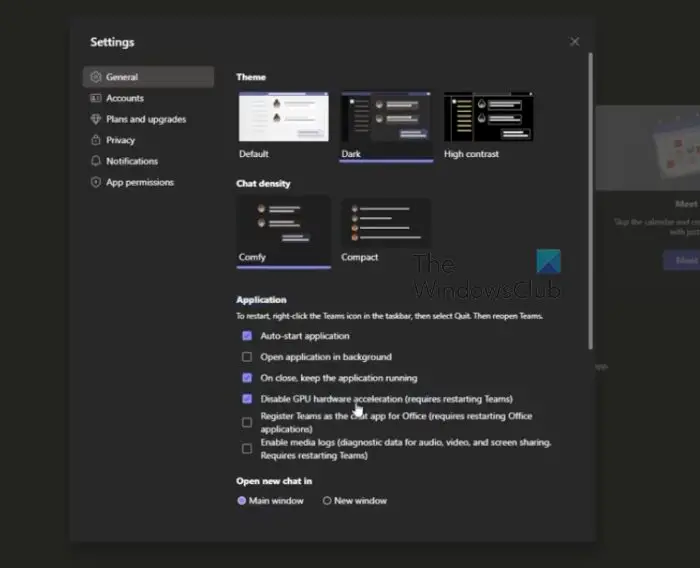Click the App permissions shield icon

pyautogui.click(x=96, y=182)
